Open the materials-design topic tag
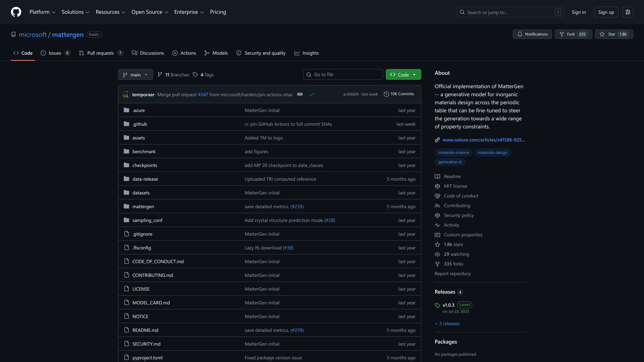Screen dimensions: 644x362 click(x=493, y=152)
